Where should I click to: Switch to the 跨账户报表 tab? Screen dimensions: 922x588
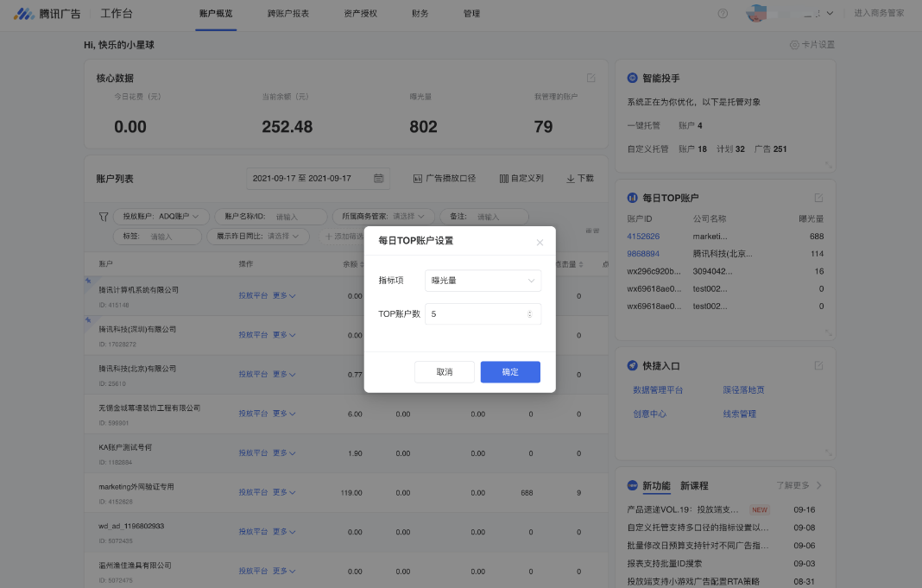[x=287, y=14]
